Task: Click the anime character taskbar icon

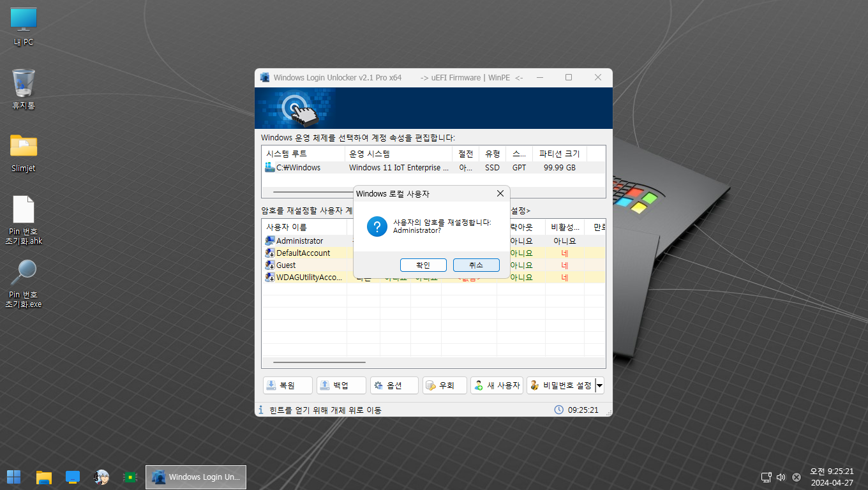Action: [101, 477]
